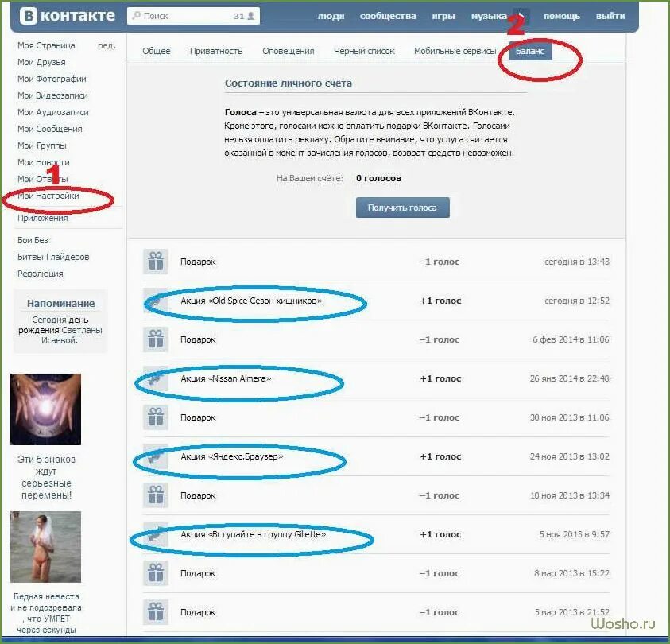Click the glowing crystal ball ad image

point(46,409)
